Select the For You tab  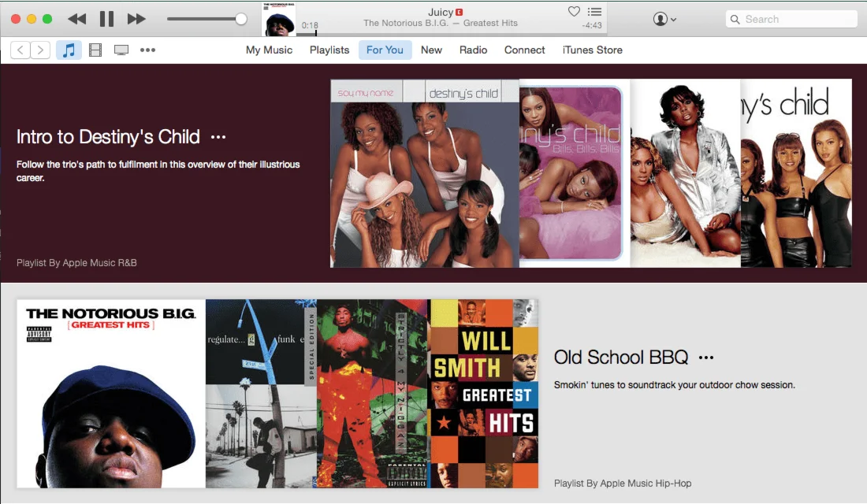pos(385,50)
